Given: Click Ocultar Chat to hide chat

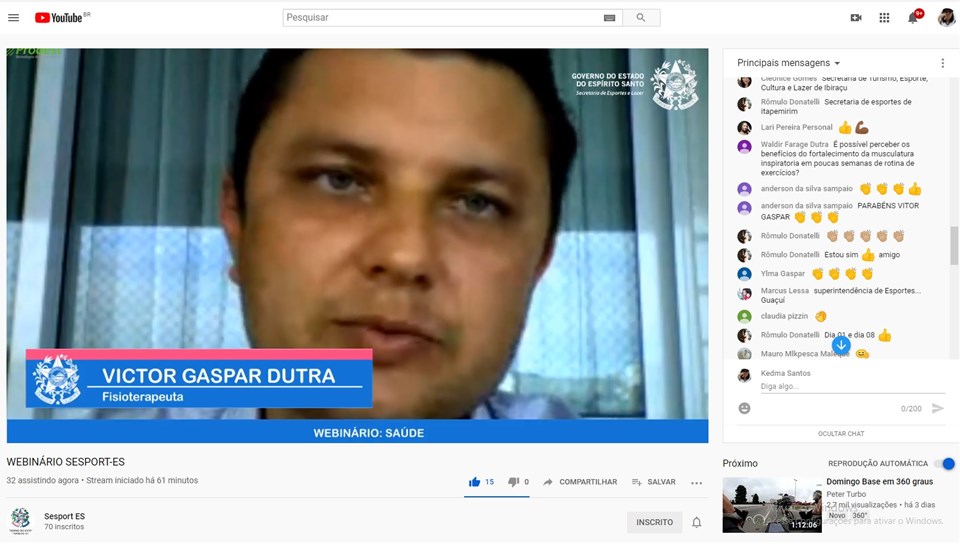Looking at the screenshot, I should click(841, 434).
